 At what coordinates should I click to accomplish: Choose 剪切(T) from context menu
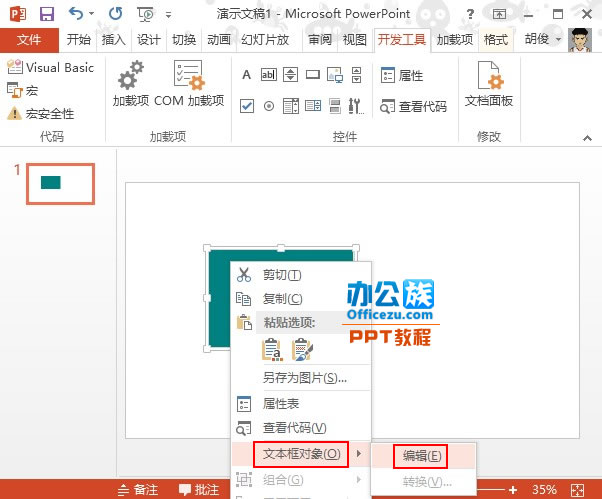coord(301,275)
